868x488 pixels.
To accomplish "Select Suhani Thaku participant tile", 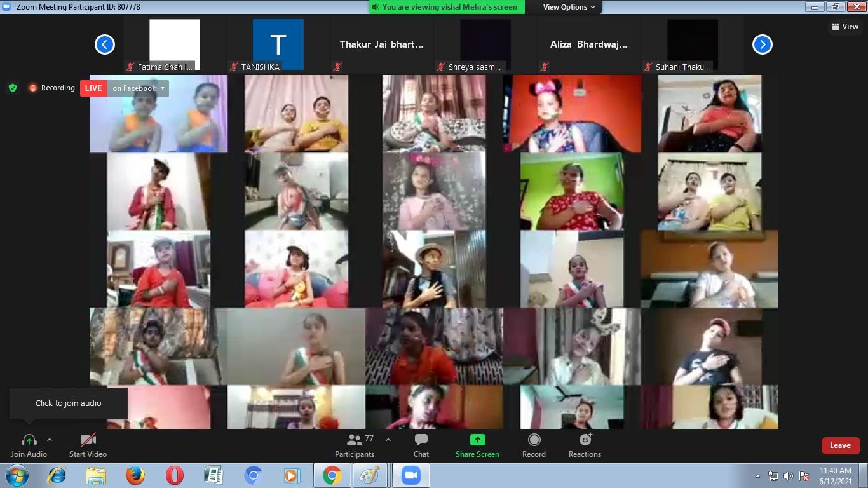I will tap(693, 44).
